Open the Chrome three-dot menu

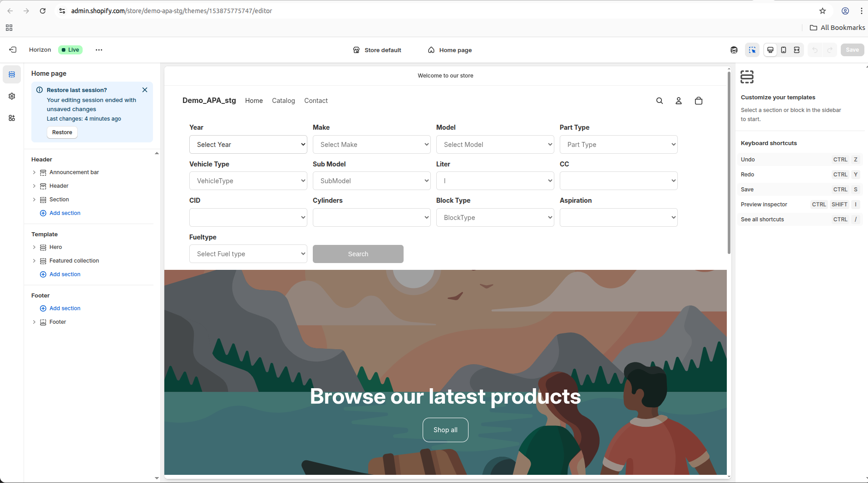tap(862, 11)
